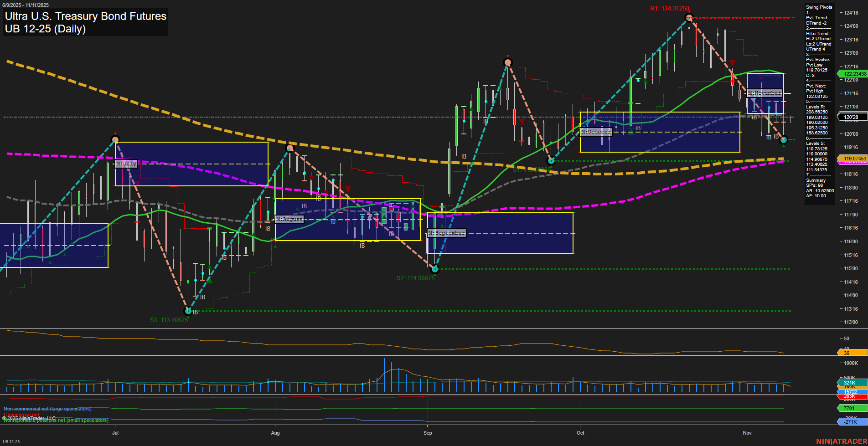Click the swing low pivot circle at S2 114.96875

pyautogui.click(x=434, y=269)
